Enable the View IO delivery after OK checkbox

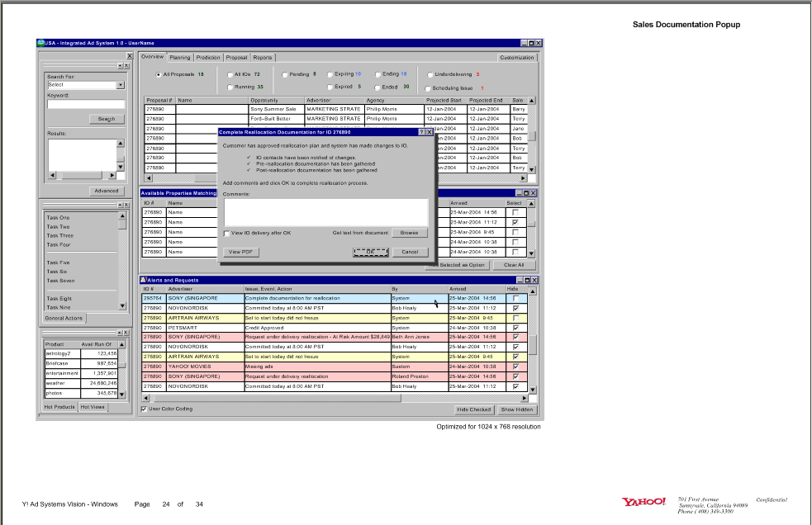tap(226, 234)
